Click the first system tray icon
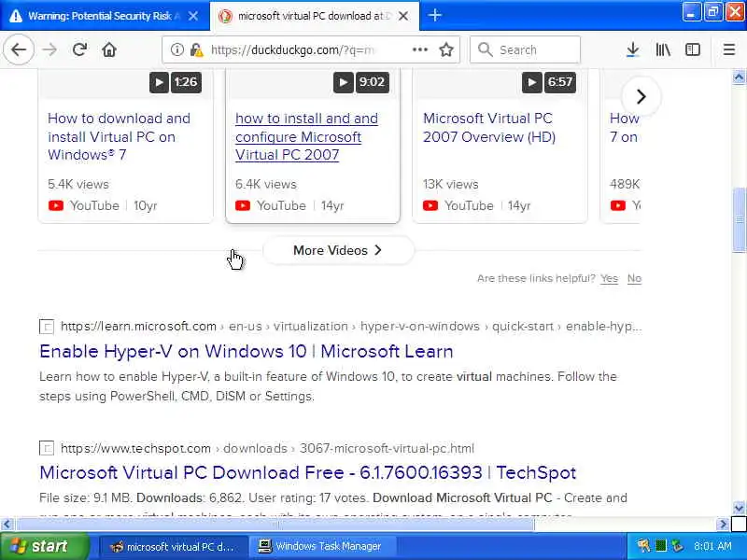747x560 pixels. 643,546
